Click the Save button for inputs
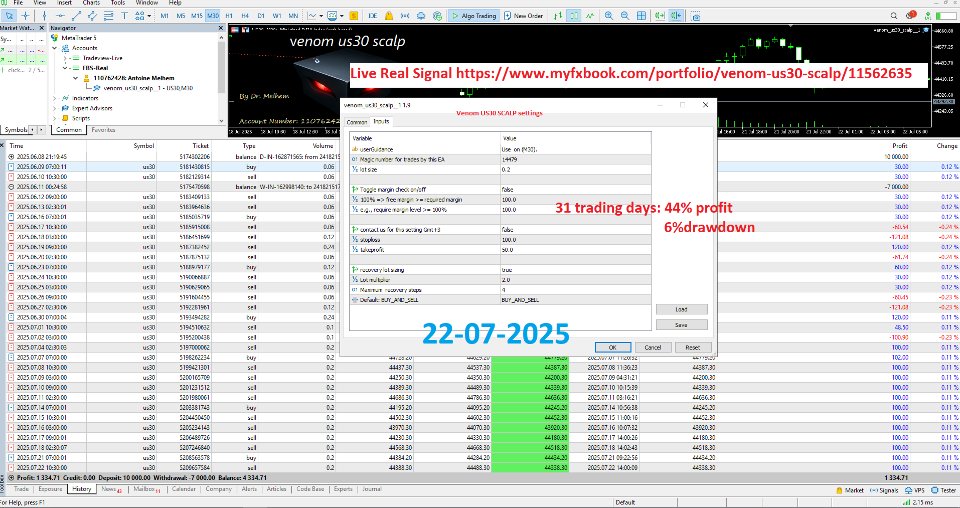 (681, 325)
